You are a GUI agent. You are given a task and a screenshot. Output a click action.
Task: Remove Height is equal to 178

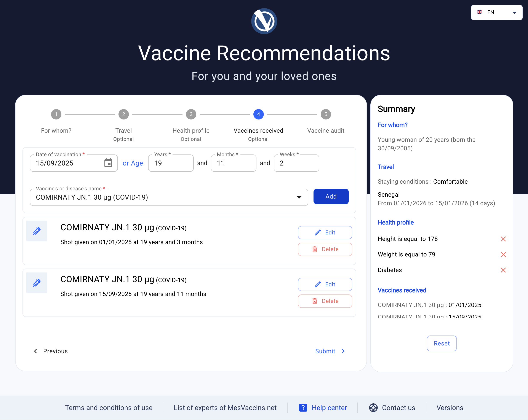[x=503, y=239]
